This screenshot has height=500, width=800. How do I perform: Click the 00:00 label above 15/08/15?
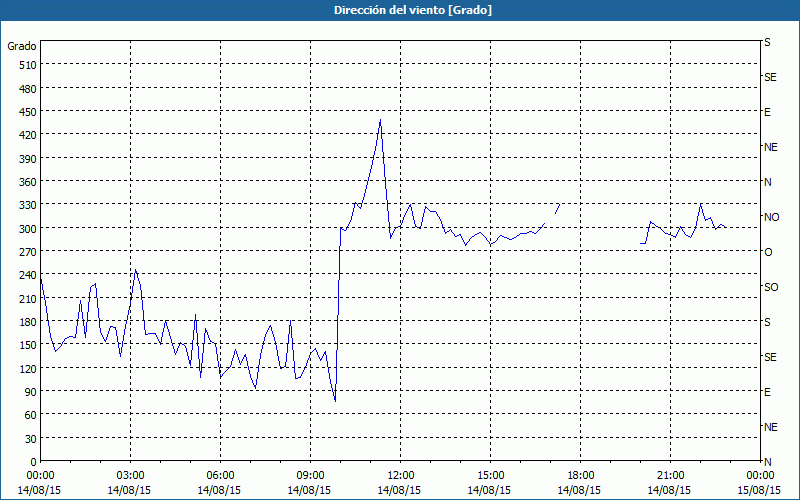point(760,476)
